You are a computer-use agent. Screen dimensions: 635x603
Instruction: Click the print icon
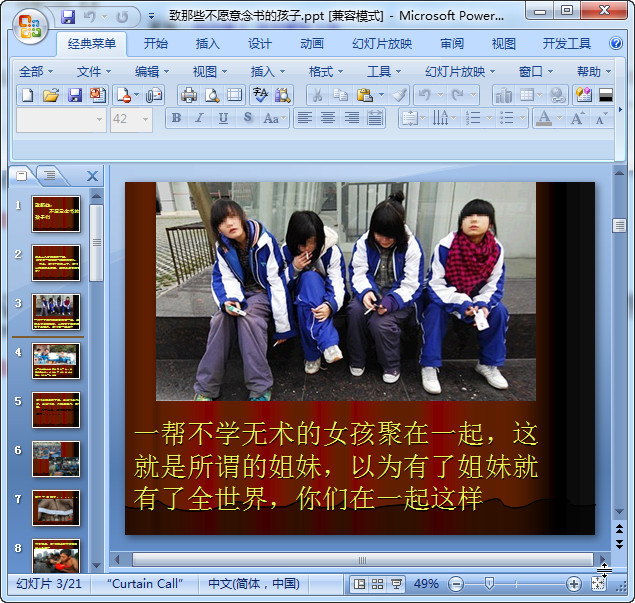point(189,96)
